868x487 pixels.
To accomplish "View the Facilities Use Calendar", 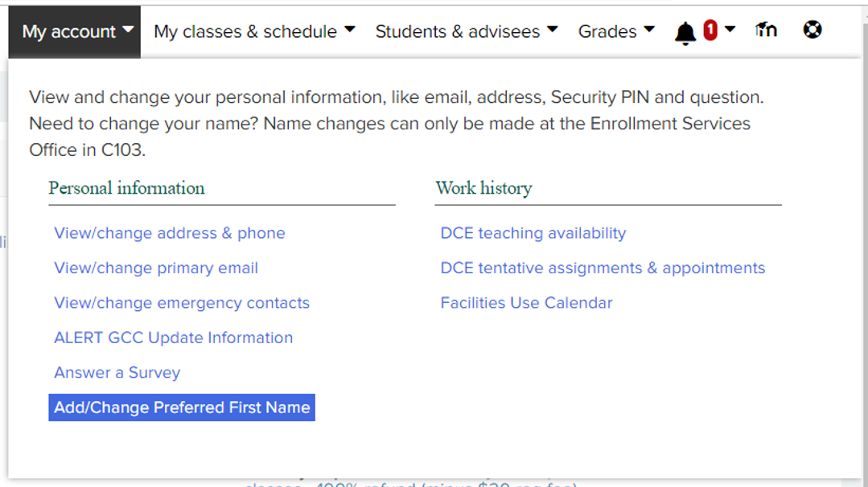I will click(526, 302).
